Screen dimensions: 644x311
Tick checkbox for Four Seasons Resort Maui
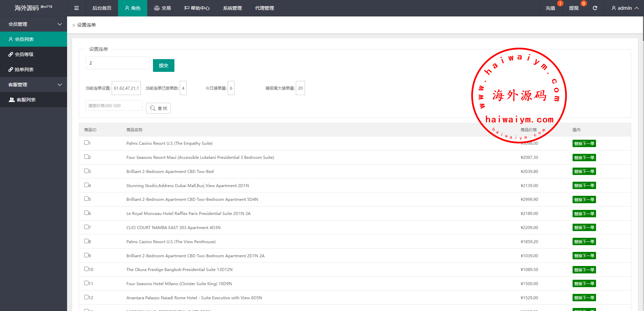(86, 157)
